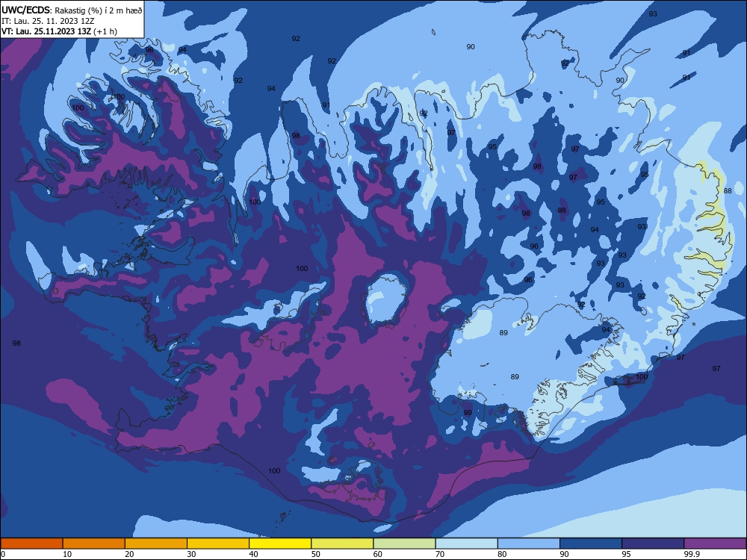Select the 60–70 light green legend swatch
The image size is (747, 560).
(404, 543)
